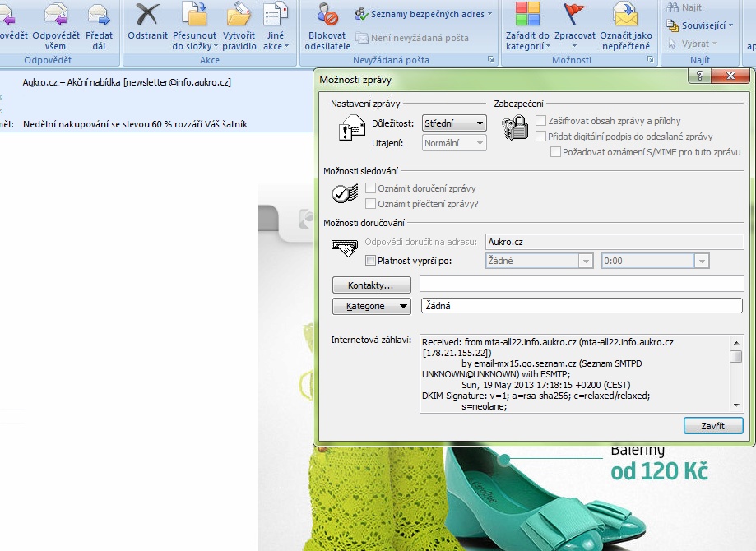Screen dimensions: 756x551
Task: Click Blokovat odesílatele icon
Action: tap(327, 16)
